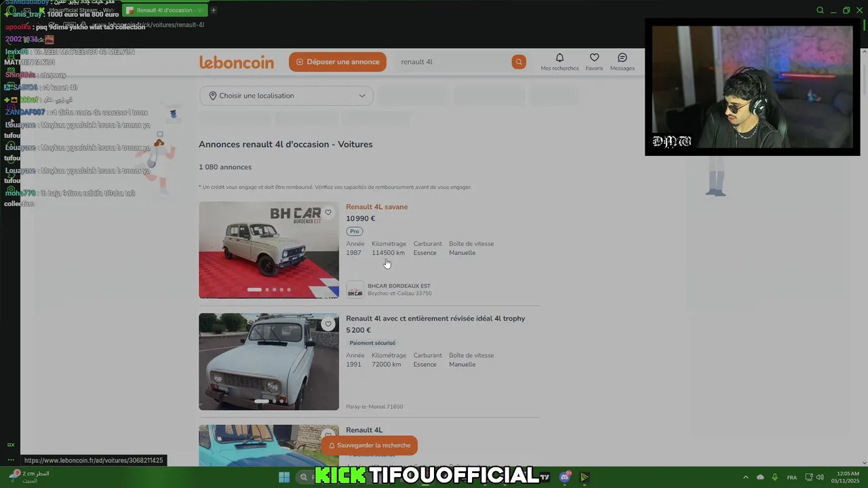Favorite the 4l trophy listing heart
The image size is (868, 488).
tap(328, 324)
